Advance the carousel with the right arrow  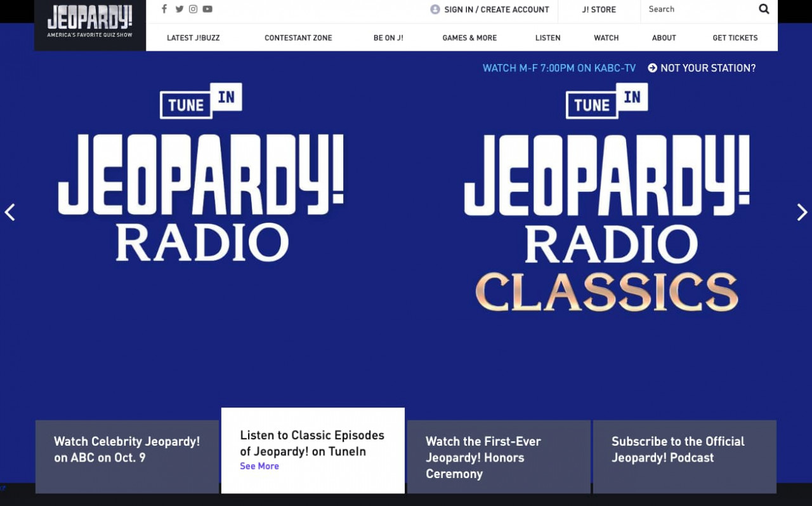801,212
